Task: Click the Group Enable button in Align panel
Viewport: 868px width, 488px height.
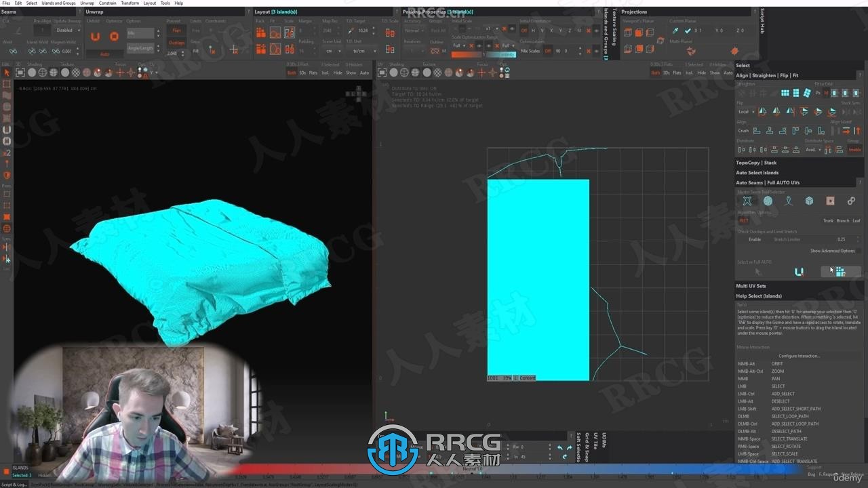Action: (854, 150)
